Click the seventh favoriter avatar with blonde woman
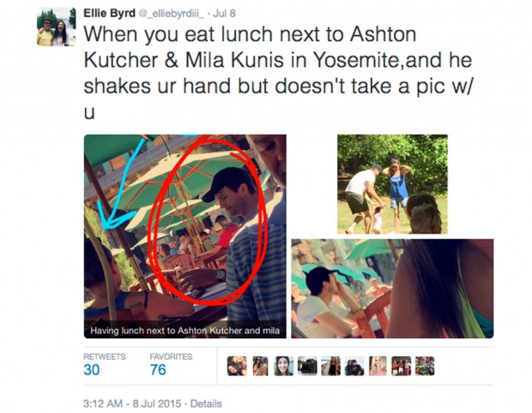Viewport: 532px width, 413px height. tap(378, 366)
